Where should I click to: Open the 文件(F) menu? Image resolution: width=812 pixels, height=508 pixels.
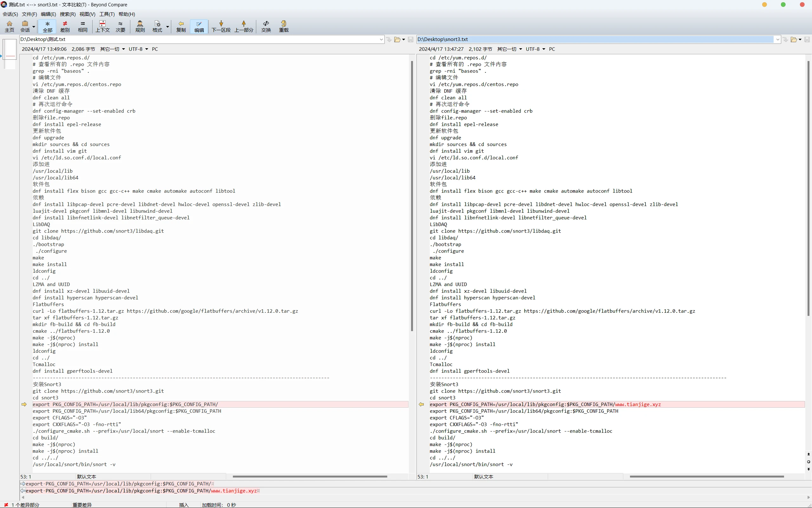point(29,14)
